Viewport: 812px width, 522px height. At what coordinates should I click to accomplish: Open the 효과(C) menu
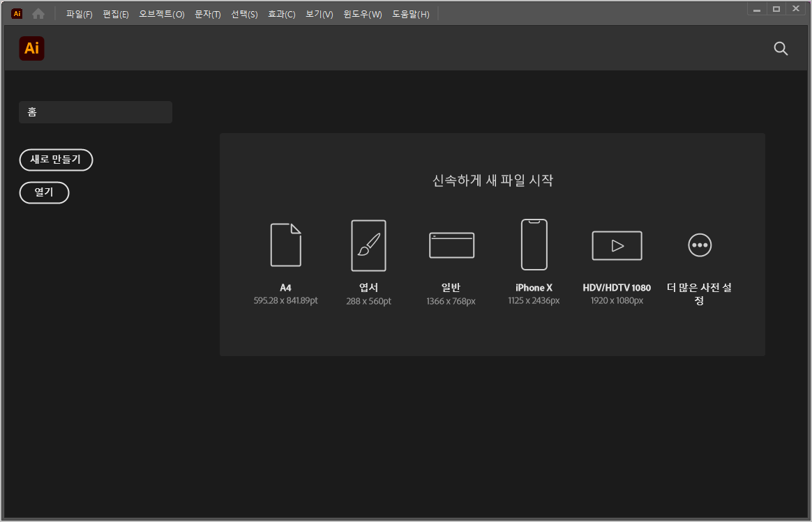click(281, 13)
